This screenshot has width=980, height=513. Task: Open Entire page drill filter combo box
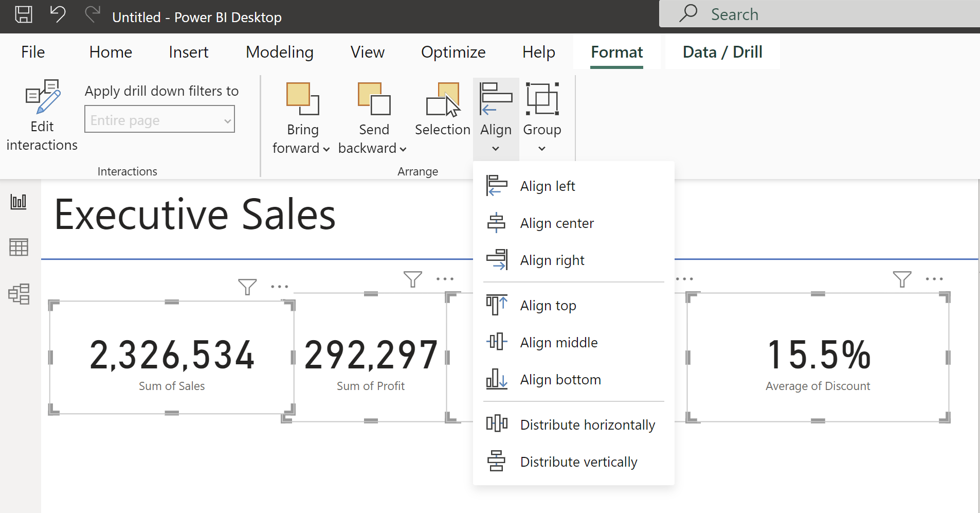(159, 119)
